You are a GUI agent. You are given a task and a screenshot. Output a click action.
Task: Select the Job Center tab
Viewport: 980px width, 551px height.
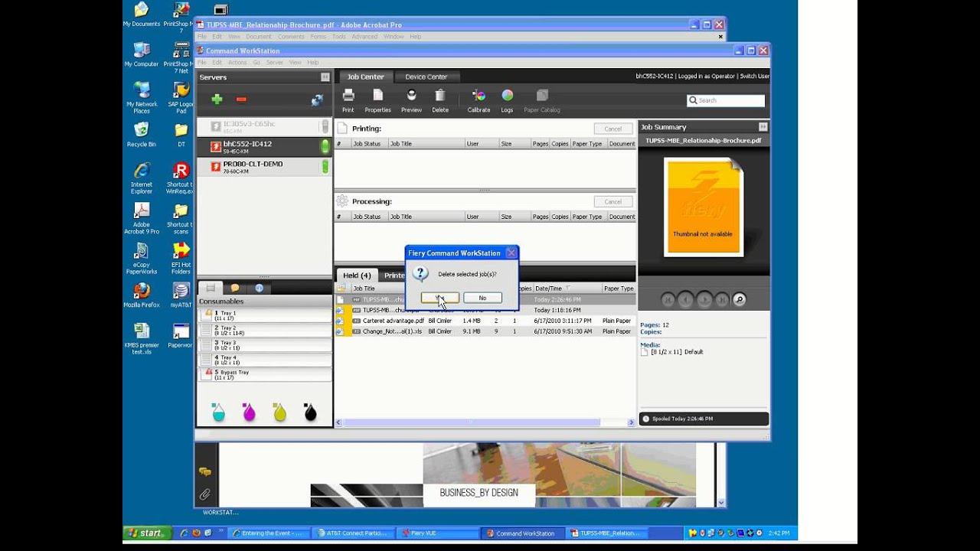pyautogui.click(x=365, y=77)
